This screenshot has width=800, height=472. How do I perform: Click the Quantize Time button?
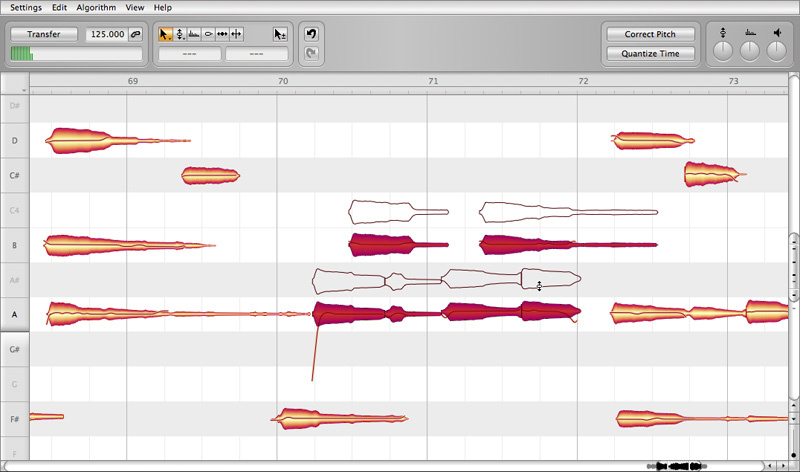650,54
